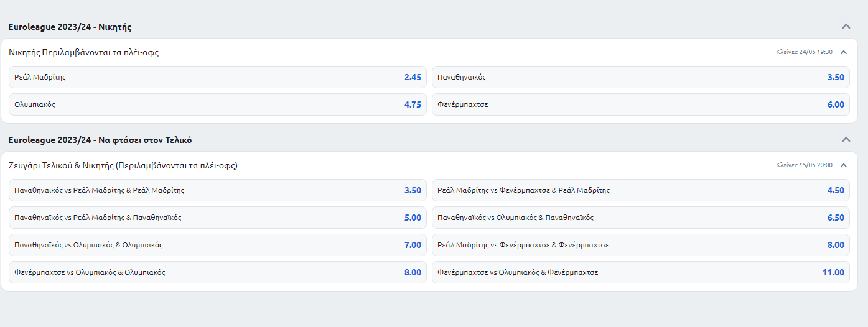The height and width of the screenshot is (327, 868).
Task: Collapse Euroleague Να φτάσει στον Τελικό section
Action: pos(846,139)
